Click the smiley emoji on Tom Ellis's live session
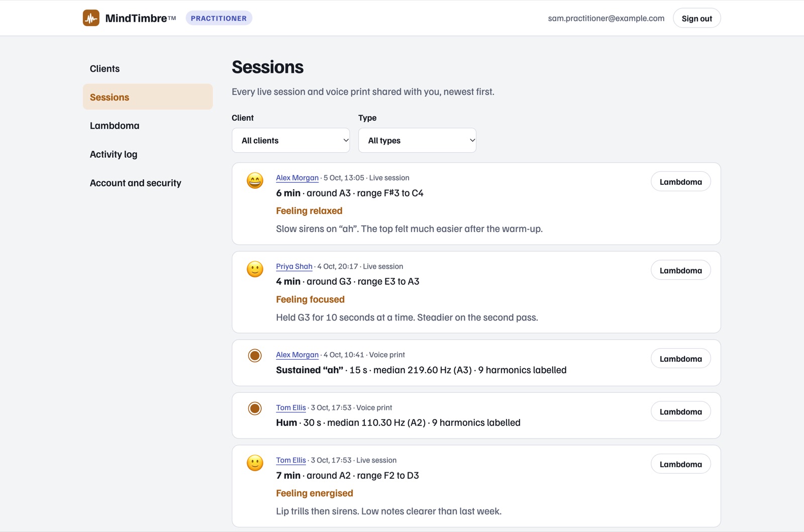 [x=255, y=463]
